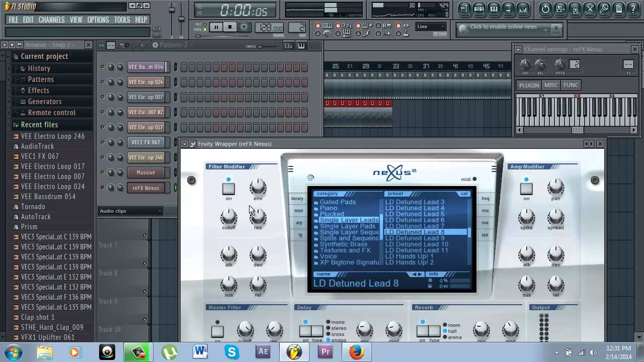Click the undo history toolbar icon
Viewport: 644px width, 362px height.
pos(545,9)
